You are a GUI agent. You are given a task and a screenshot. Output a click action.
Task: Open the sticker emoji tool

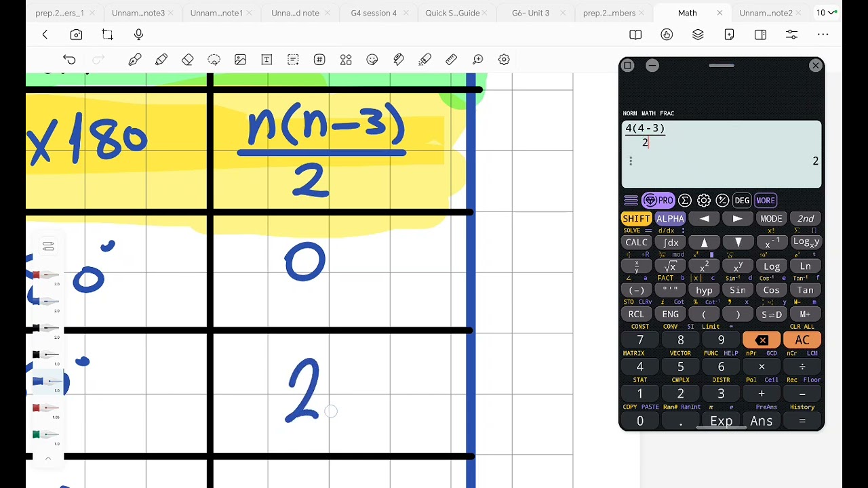tap(372, 60)
